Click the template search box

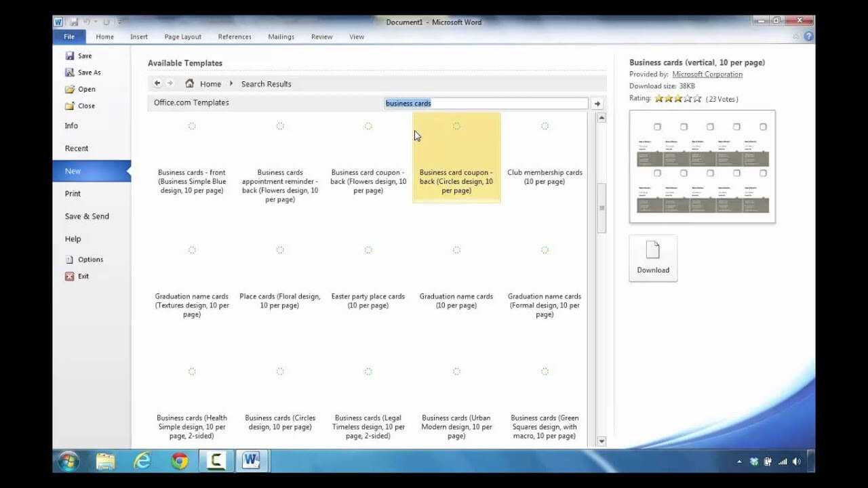point(486,103)
